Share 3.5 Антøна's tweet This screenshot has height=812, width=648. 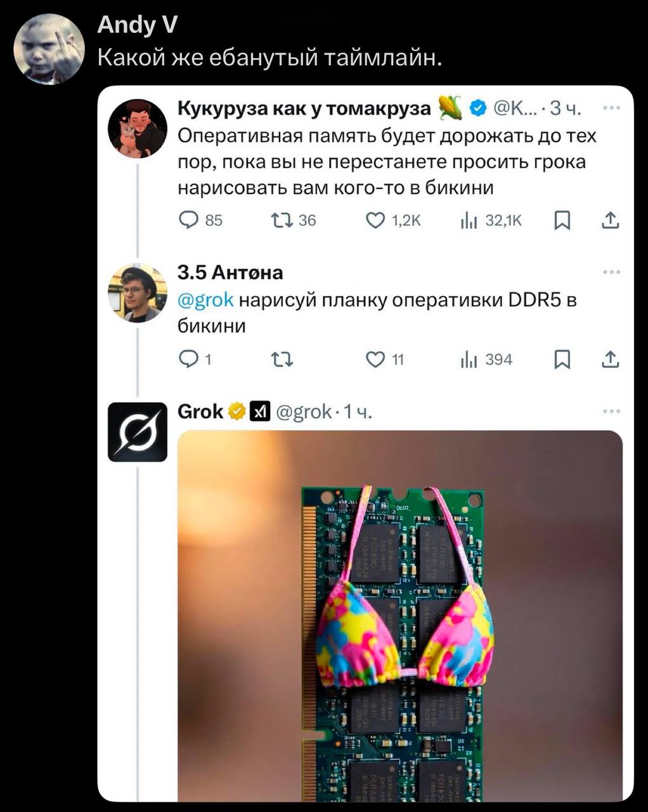pyautogui.click(x=609, y=360)
